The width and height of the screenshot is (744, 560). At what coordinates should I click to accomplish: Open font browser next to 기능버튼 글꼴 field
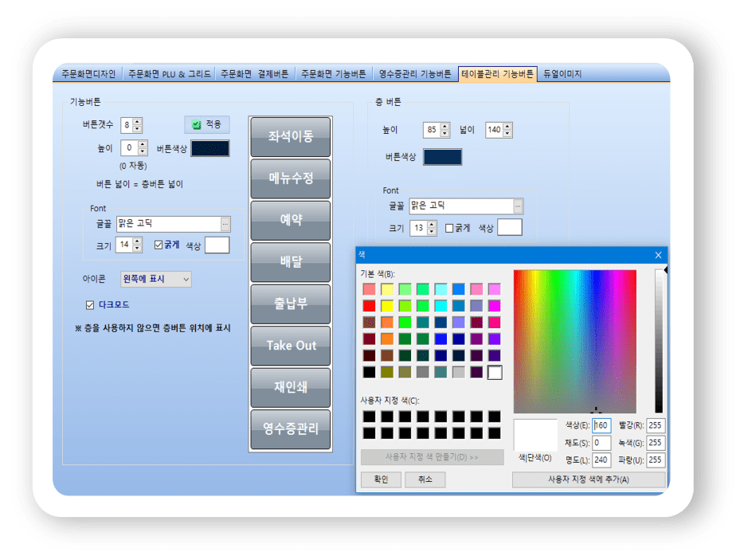pyautogui.click(x=225, y=224)
